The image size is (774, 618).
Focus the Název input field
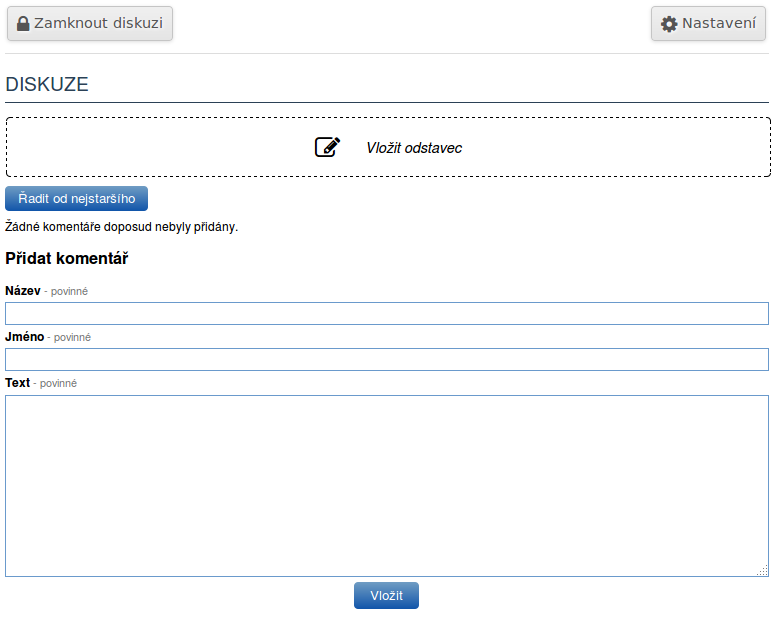point(386,314)
